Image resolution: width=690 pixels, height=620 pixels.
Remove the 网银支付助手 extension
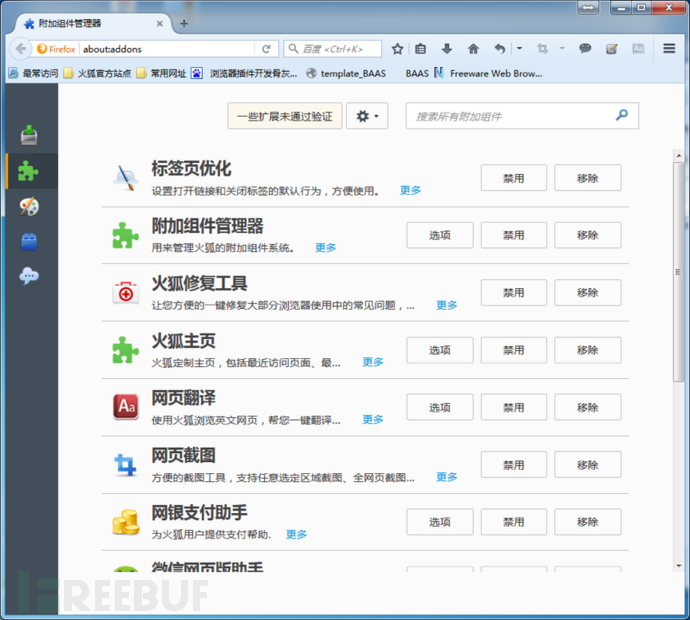(x=587, y=522)
